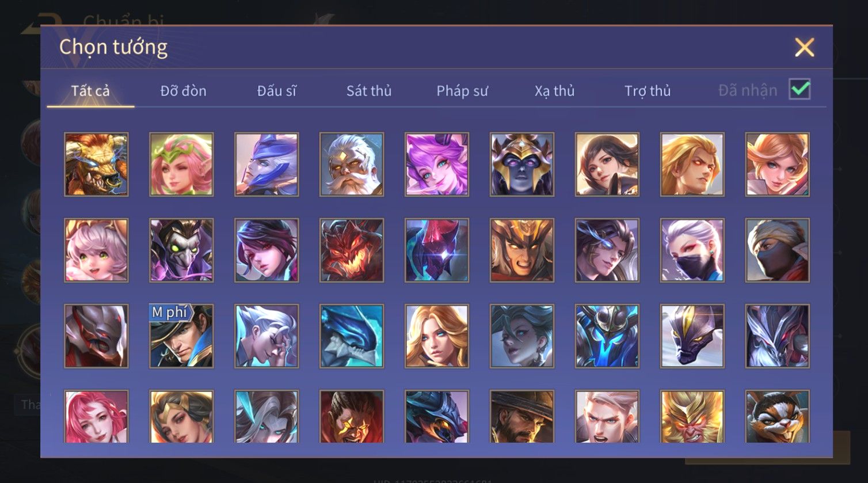
Task: Choose the cowboy hat bearded hero
Action: (522, 417)
